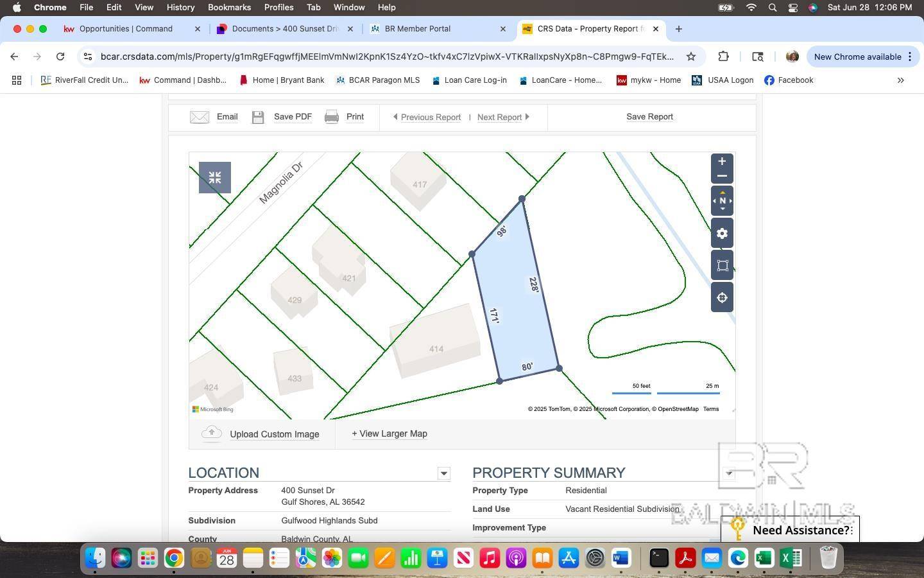Click the Print link
The image size is (924, 578).
355,117
